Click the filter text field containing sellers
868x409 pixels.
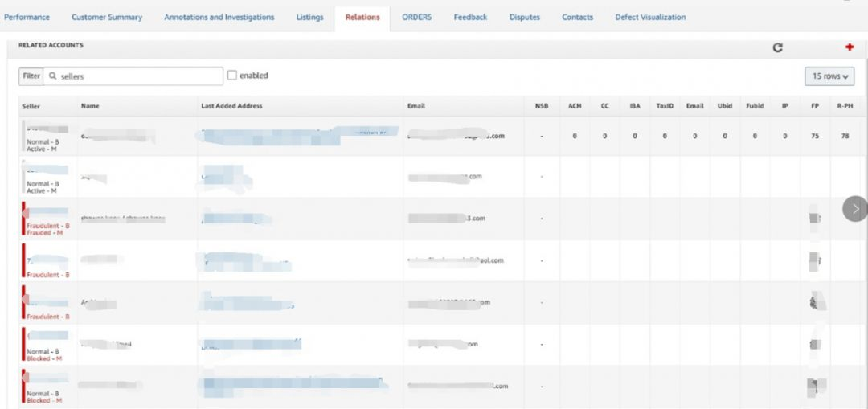137,76
